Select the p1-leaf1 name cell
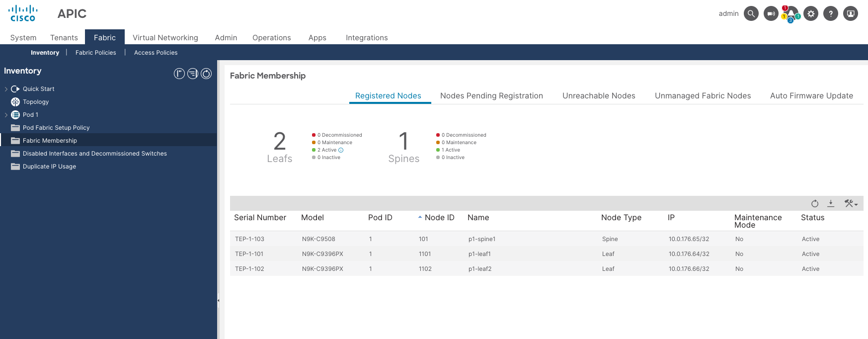The height and width of the screenshot is (339, 868). click(479, 254)
